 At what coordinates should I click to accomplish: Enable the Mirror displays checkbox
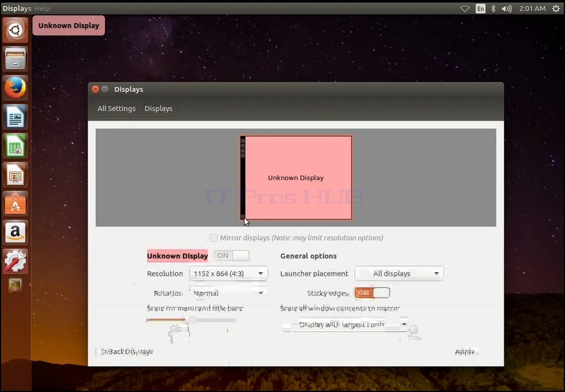click(214, 238)
